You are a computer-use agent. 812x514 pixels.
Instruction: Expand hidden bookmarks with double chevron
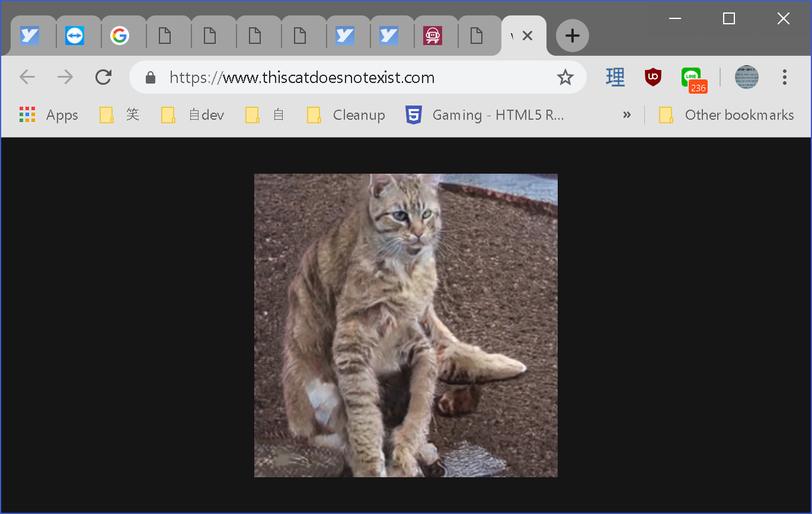coord(626,115)
